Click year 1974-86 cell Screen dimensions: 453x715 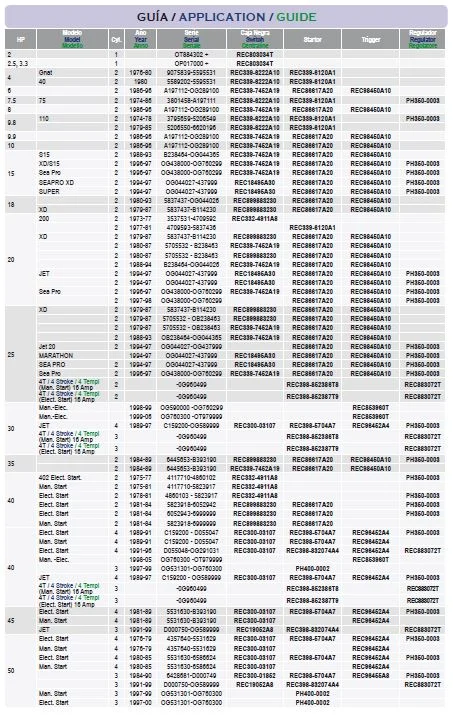tap(141, 100)
